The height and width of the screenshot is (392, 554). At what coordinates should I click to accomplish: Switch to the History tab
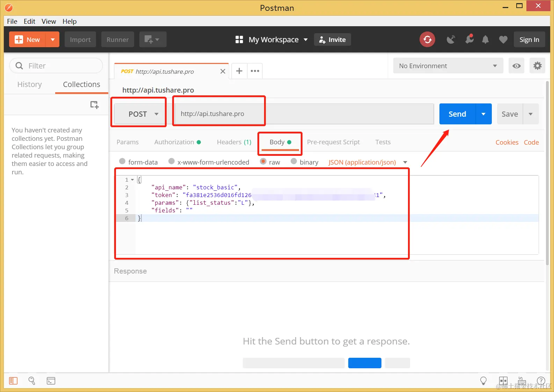pos(30,84)
